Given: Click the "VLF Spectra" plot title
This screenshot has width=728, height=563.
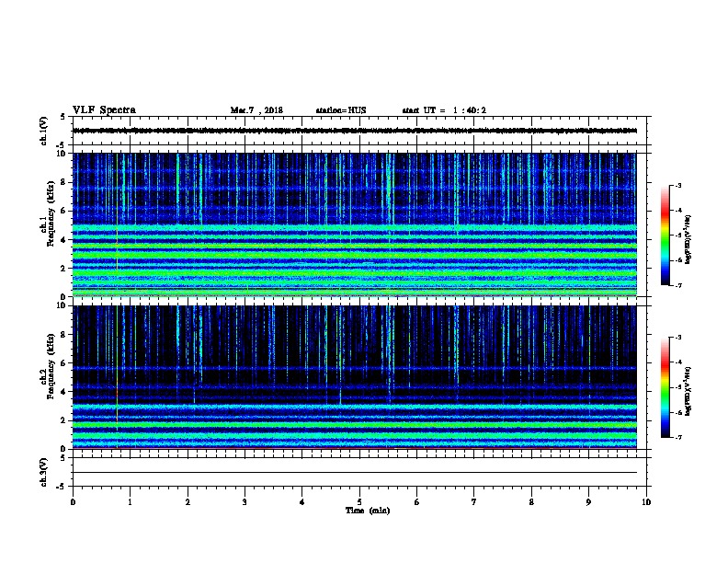Looking at the screenshot, I should [104, 110].
